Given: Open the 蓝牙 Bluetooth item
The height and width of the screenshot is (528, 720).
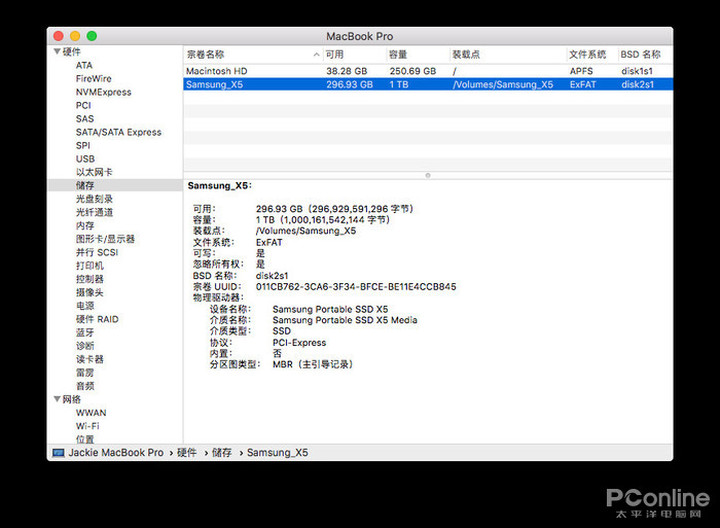Looking at the screenshot, I should click(x=85, y=332).
